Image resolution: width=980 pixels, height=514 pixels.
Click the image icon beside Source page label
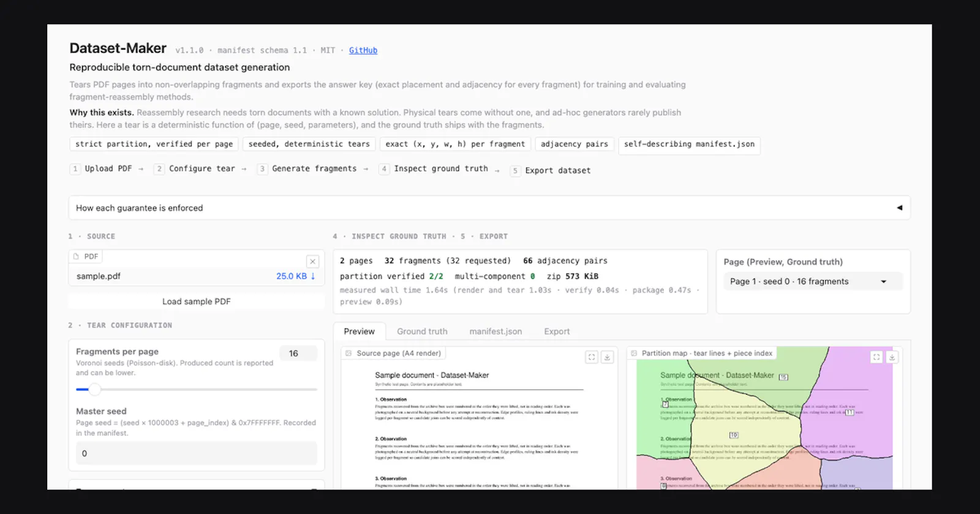click(349, 353)
